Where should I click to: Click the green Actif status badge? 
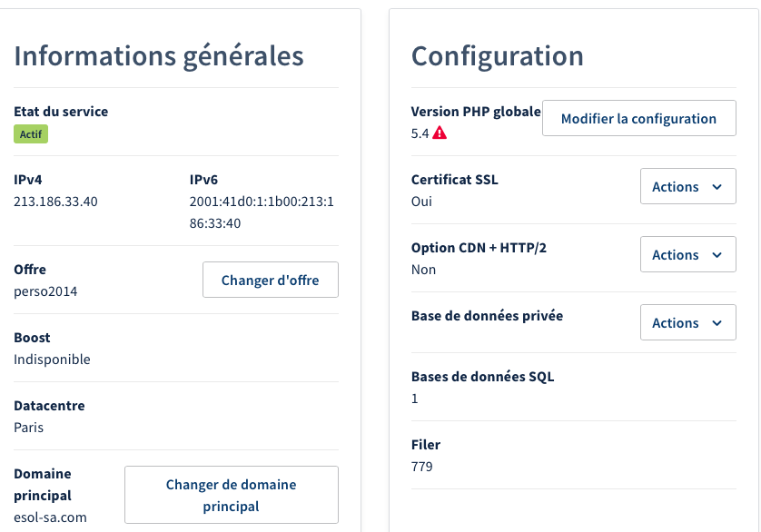pyautogui.click(x=31, y=134)
